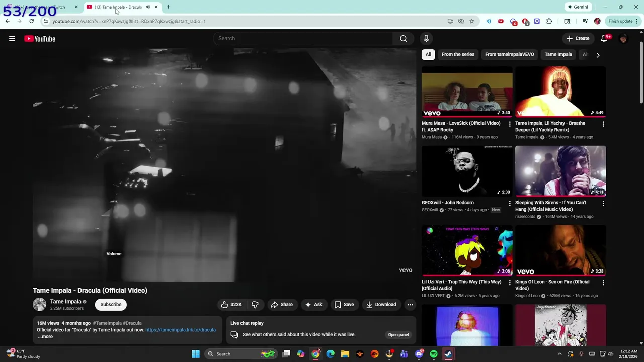Click the YouTube search magnifier button
The height and width of the screenshot is (362, 644).
coord(404,39)
